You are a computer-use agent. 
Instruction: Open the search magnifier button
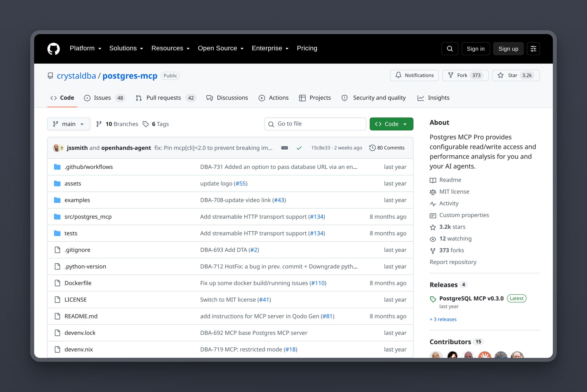450,49
